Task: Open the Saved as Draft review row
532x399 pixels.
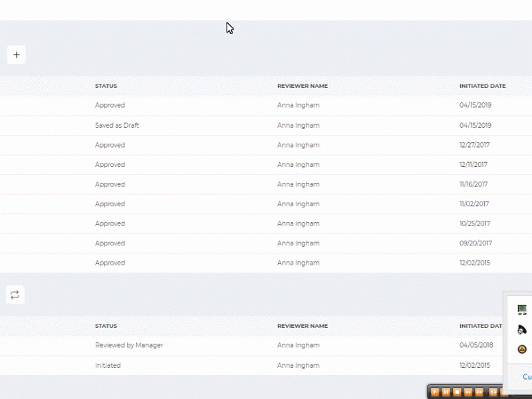Action: 266,125
